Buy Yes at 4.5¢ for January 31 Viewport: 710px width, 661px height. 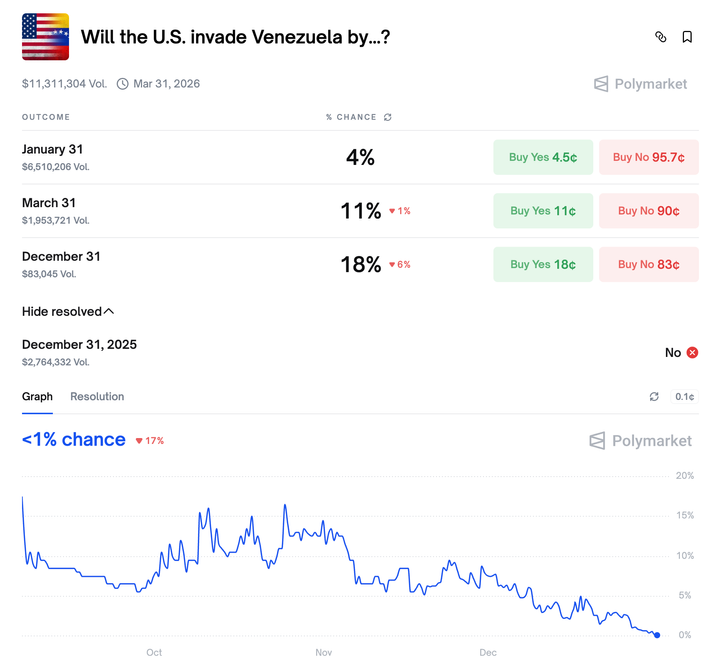coord(543,157)
